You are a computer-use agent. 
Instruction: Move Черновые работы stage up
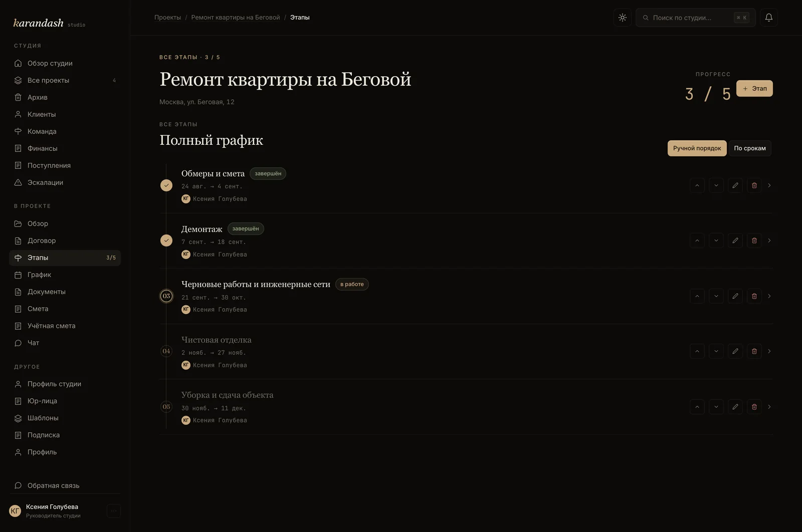[697, 296]
